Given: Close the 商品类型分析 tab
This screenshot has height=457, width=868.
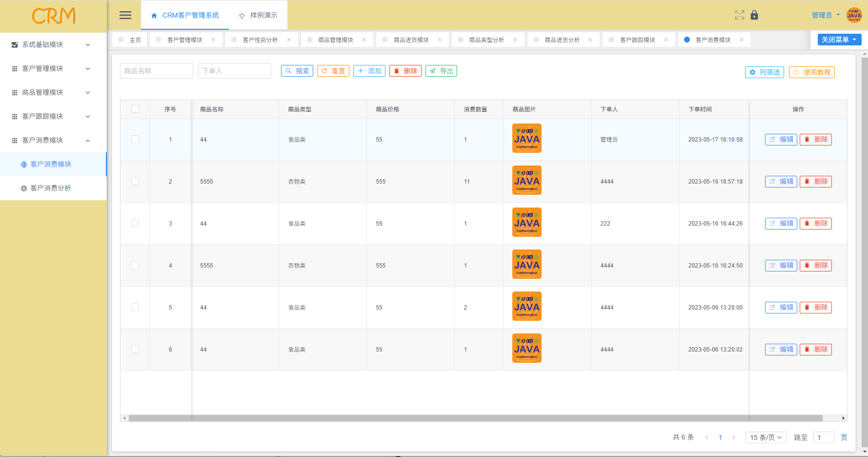Looking at the screenshot, I should tap(515, 40).
